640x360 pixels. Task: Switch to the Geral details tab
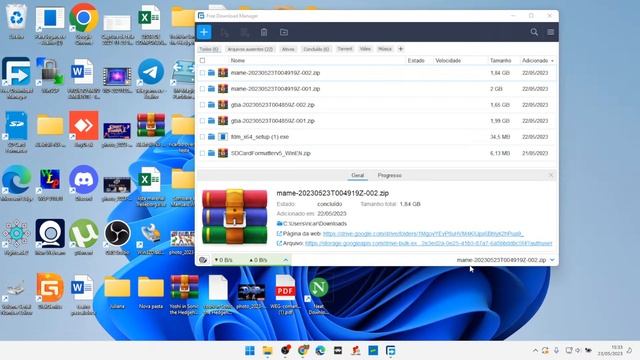point(358,176)
